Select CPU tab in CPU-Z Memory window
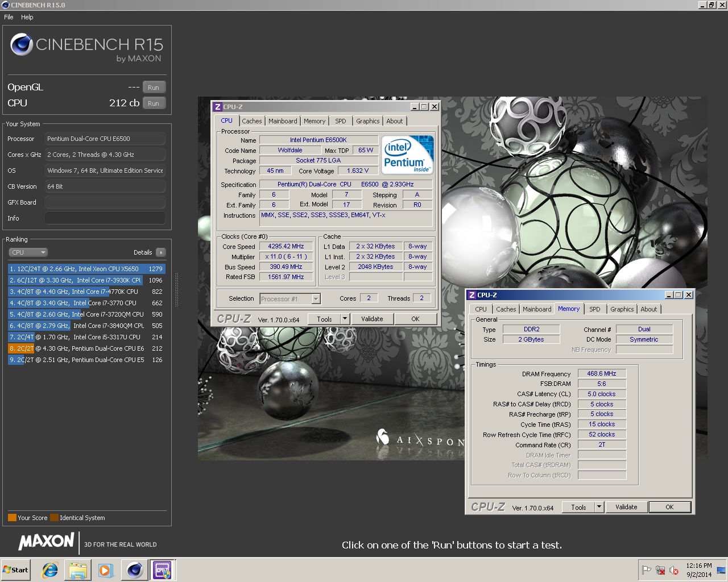The width and height of the screenshot is (728, 582). pos(481,309)
